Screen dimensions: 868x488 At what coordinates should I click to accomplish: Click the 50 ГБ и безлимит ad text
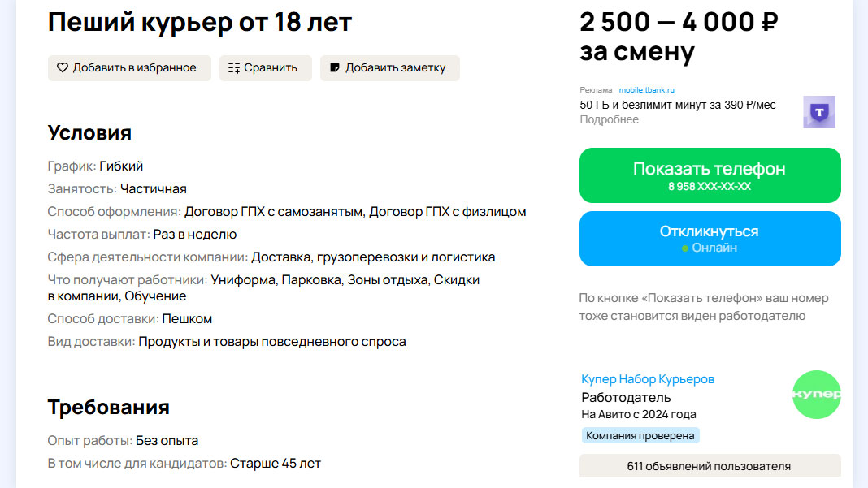pos(678,106)
